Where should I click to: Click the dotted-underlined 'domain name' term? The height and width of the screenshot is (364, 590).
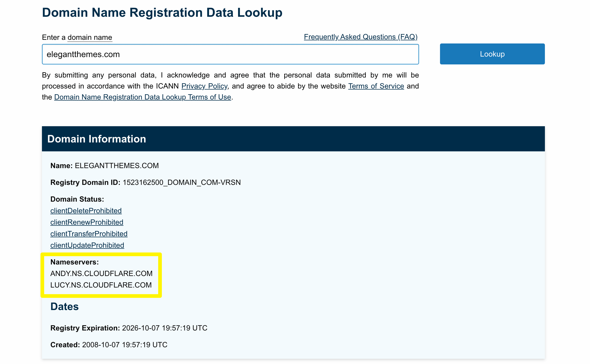[89, 37]
